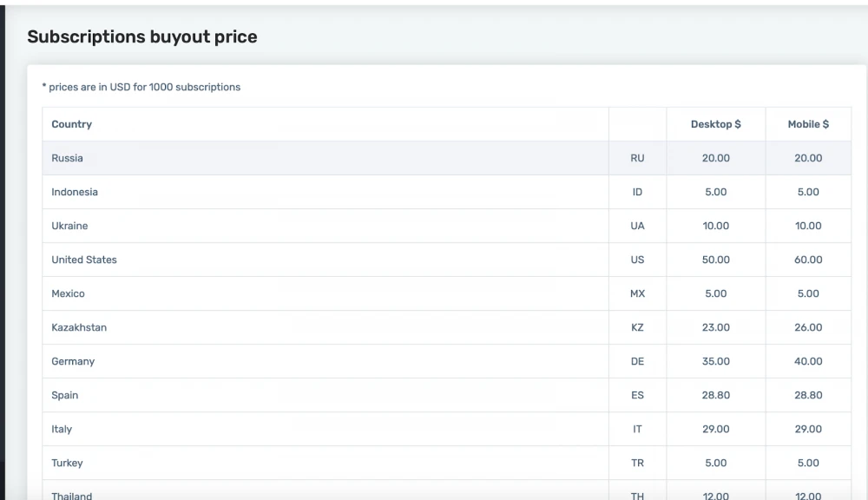This screenshot has width=868, height=500.
Task: Select Indonesia's mobile price 5.00
Action: point(808,192)
